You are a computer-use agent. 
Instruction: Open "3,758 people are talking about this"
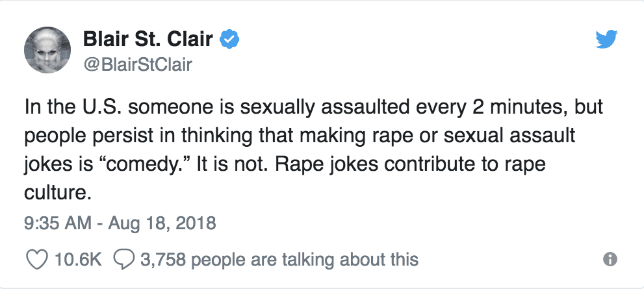click(x=279, y=259)
